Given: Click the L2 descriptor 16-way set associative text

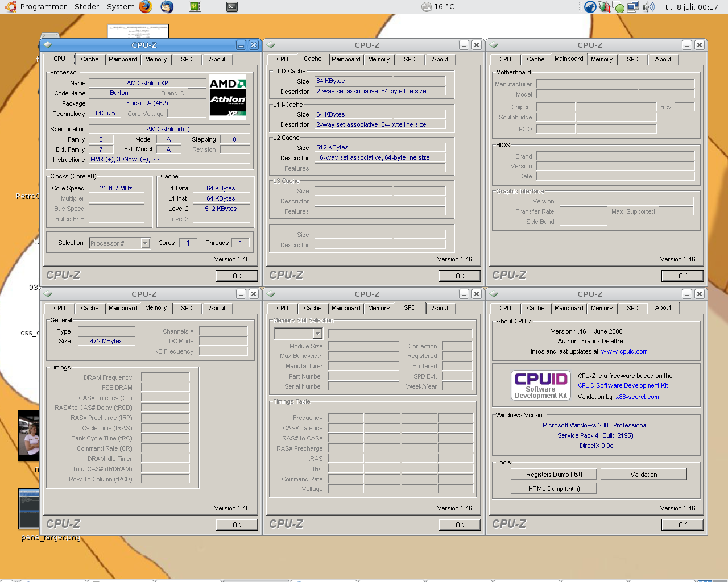Looking at the screenshot, I should [373, 157].
